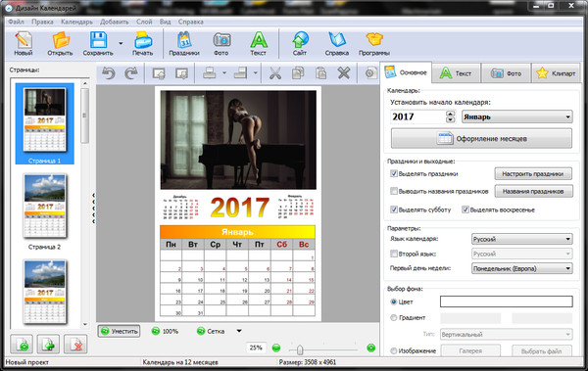The width and height of the screenshot is (588, 371).
Task: Select the Текст letter A tool
Action: [259, 40]
